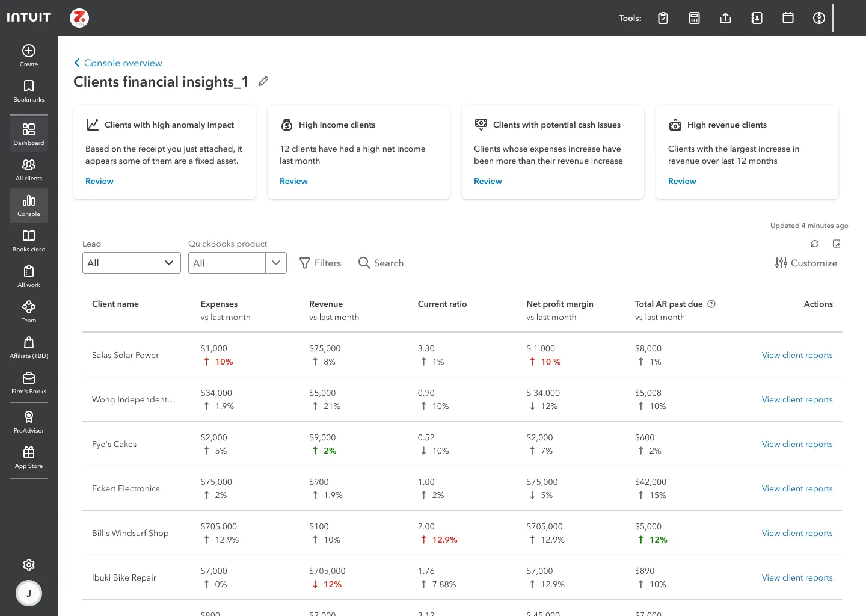This screenshot has width=866, height=616.
Task: Open the calendar tool icon
Action: click(788, 18)
